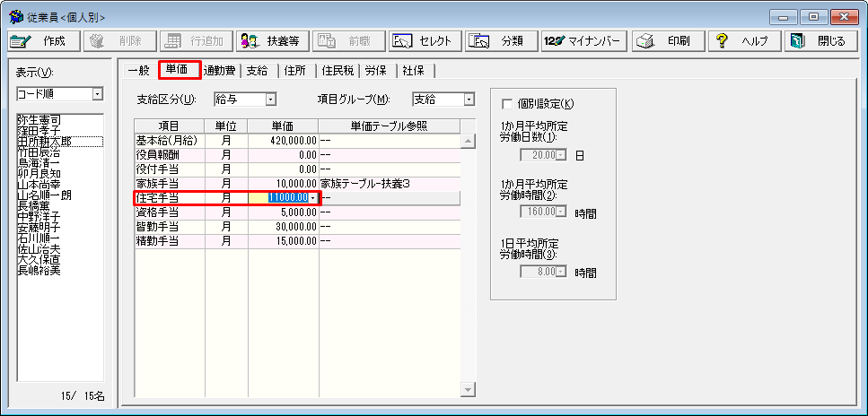Click the 閉じる (Close) door icon
Viewport: 868px width, 416px height.
pos(799,41)
